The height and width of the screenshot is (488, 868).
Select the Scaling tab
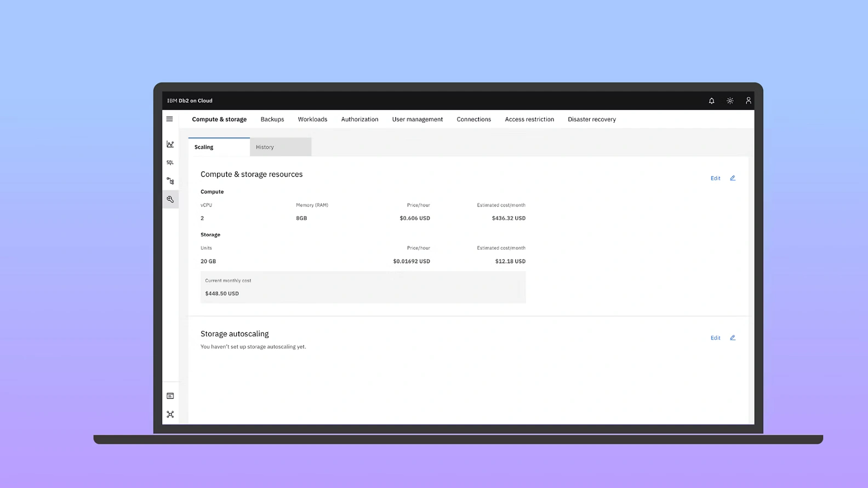(219, 147)
